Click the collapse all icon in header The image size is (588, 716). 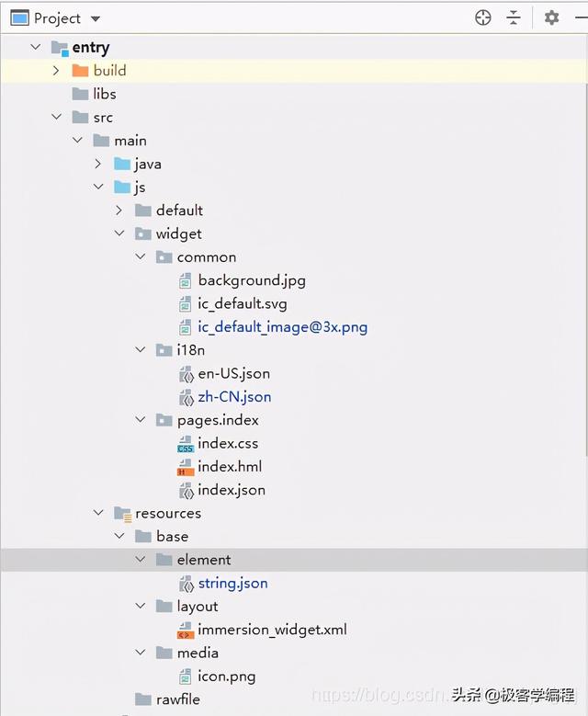point(514,17)
